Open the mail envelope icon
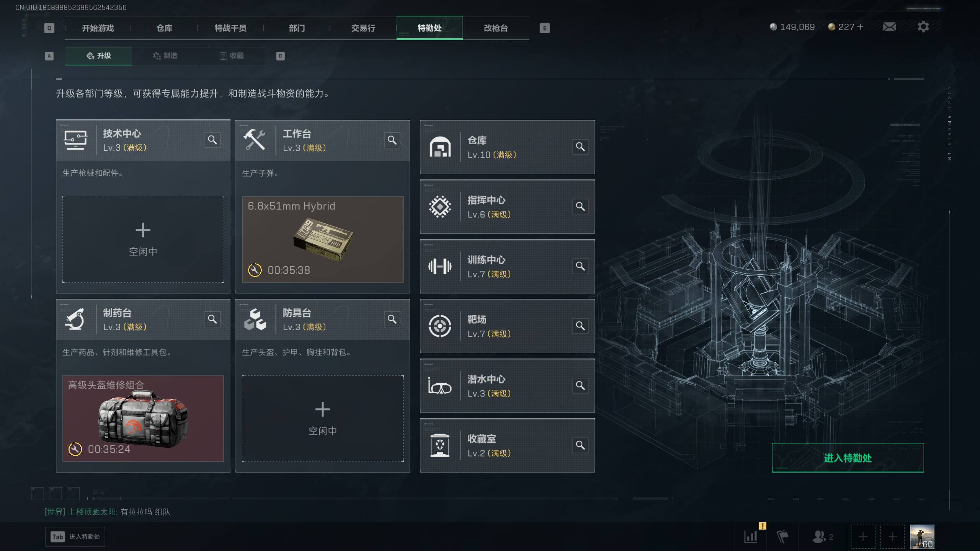The height and width of the screenshot is (551, 980). [889, 27]
